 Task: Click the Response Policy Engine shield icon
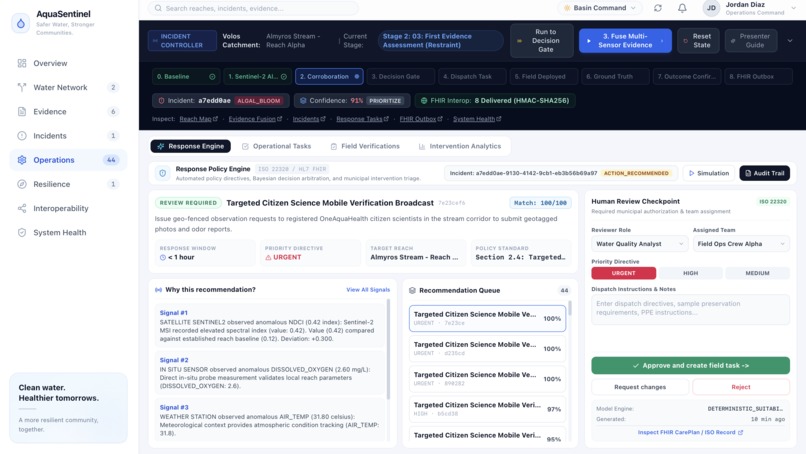pyautogui.click(x=162, y=173)
